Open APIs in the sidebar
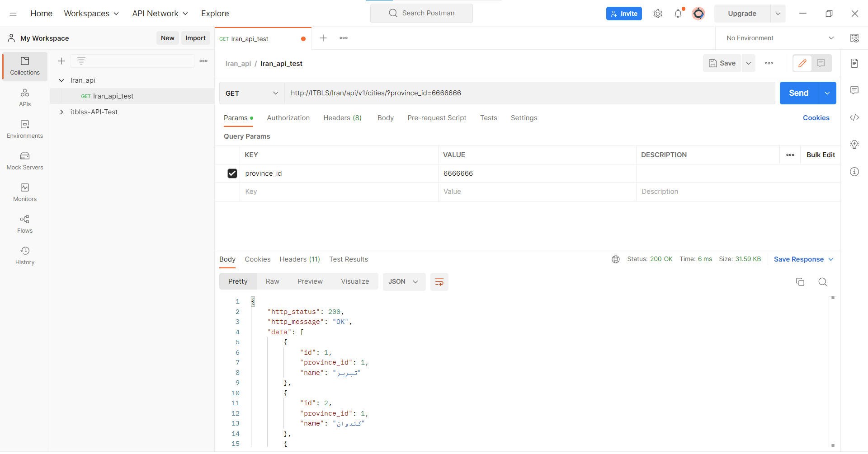868x454 pixels. pos(25,98)
